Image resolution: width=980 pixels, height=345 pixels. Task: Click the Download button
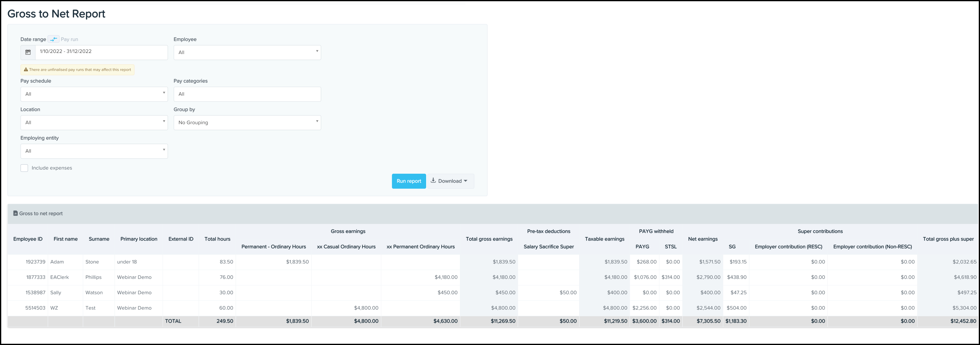click(451, 181)
